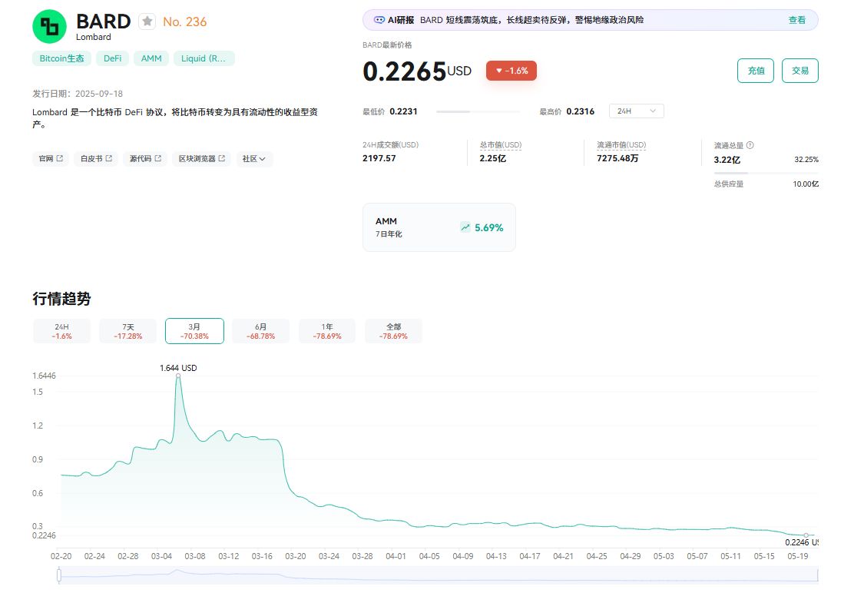Click the circulating supply progress bar
The width and height of the screenshot is (864, 616).
[766, 173]
